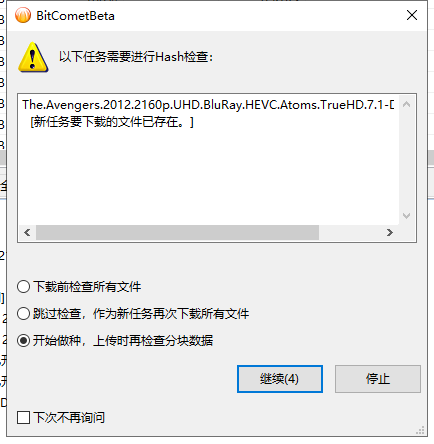Click the 新任务要下载的文件已存在 message line

(112, 122)
